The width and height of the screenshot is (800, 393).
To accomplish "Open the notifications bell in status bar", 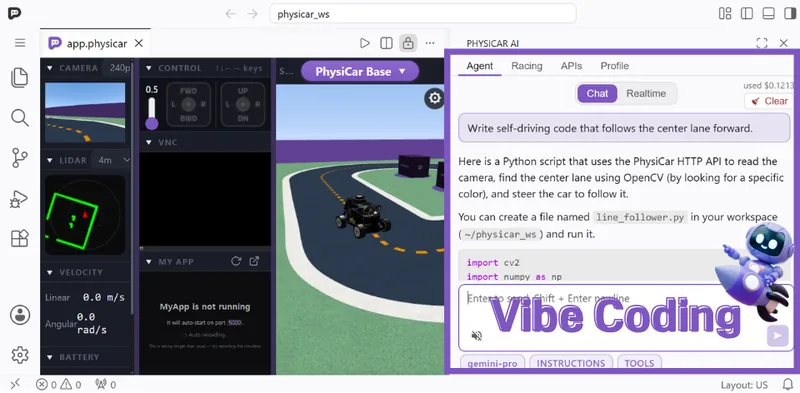I will coord(788,384).
